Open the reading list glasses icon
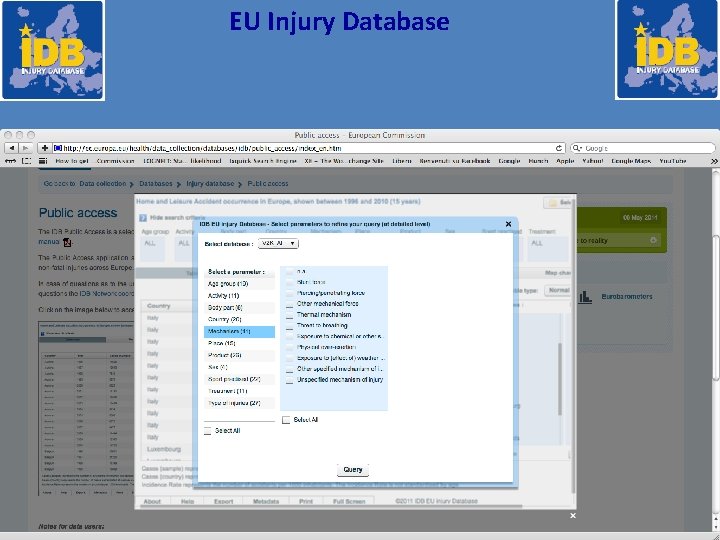 10,161
